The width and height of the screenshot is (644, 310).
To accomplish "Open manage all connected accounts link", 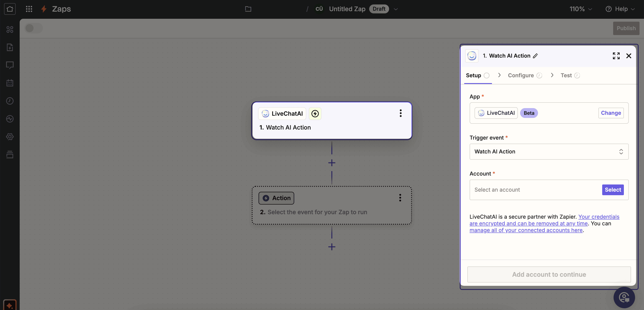I will (526, 230).
